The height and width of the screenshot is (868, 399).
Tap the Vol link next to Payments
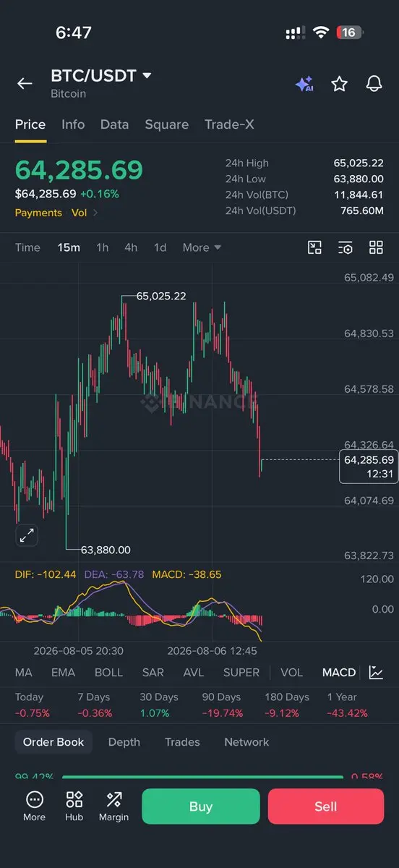click(x=79, y=213)
